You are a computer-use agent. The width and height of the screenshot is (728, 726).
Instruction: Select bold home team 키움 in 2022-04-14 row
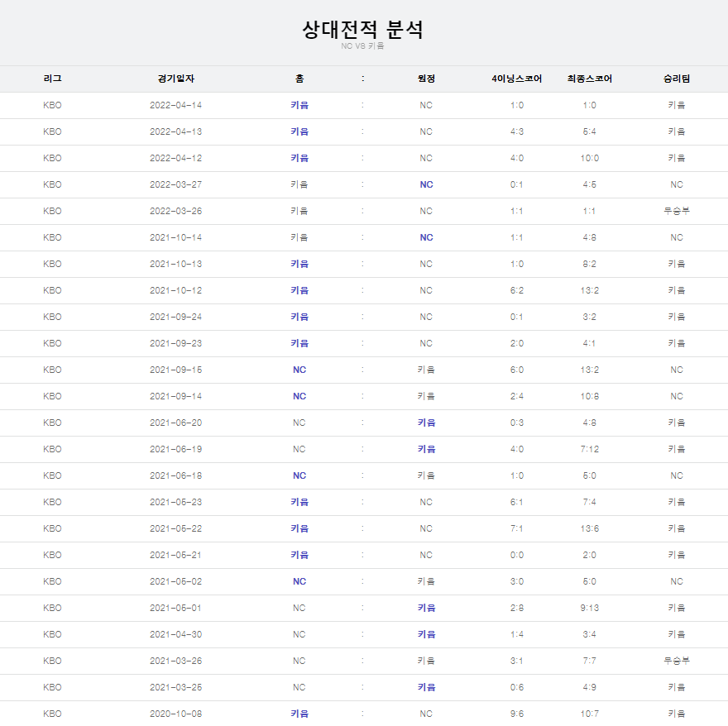coord(299,105)
